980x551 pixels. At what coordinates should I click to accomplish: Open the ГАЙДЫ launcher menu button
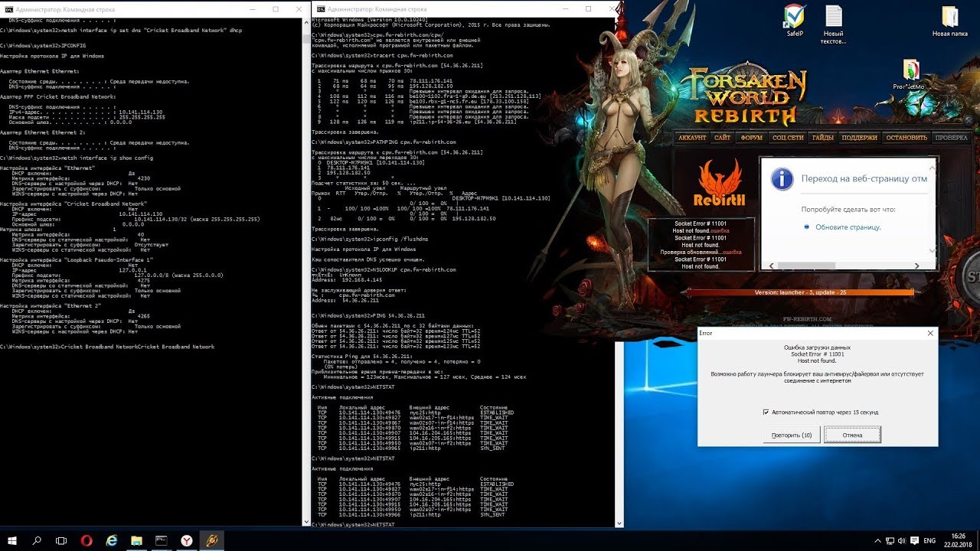pos(823,138)
